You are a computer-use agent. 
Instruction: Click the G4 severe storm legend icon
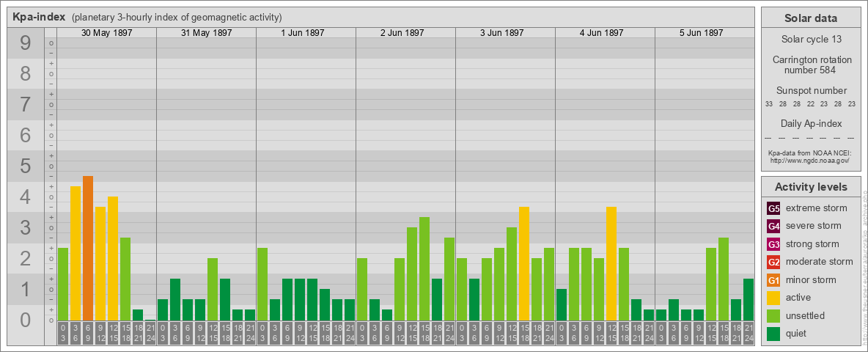click(x=773, y=226)
